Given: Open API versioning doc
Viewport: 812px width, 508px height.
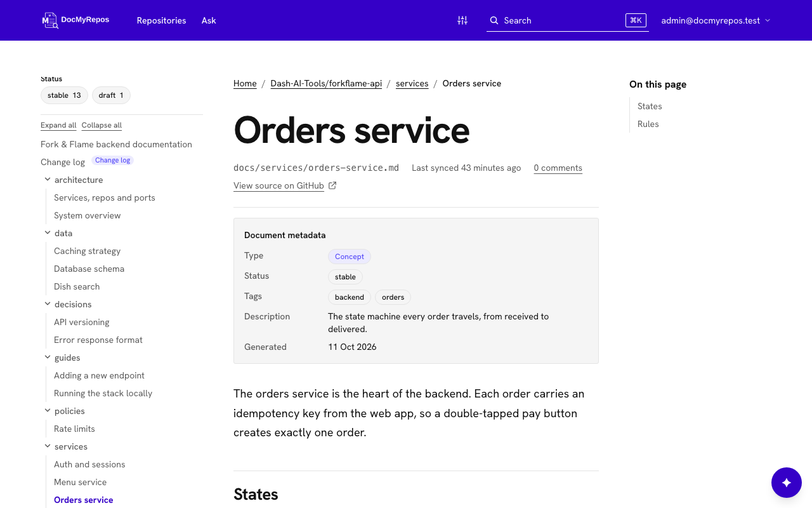Looking at the screenshot, I should click(x=82, y=322).
